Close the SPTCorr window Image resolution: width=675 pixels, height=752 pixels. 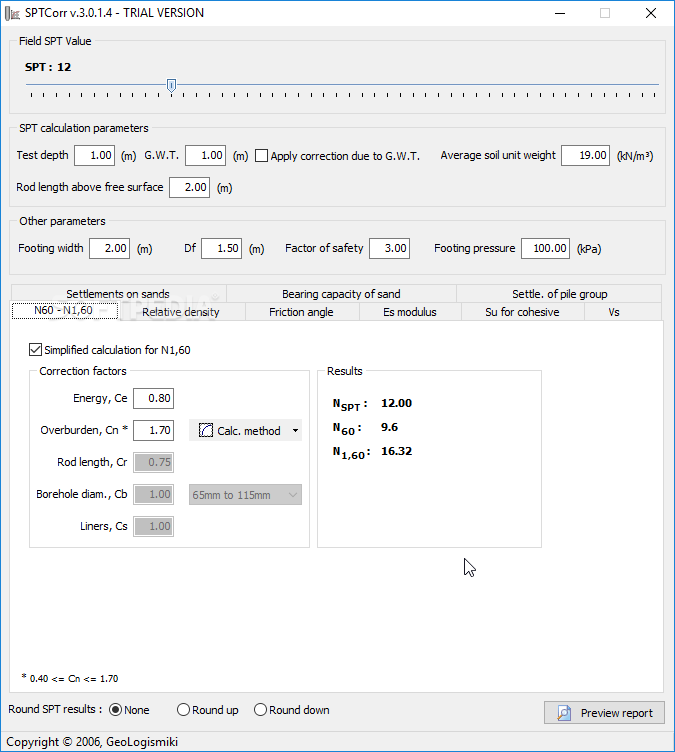point(651,13)
